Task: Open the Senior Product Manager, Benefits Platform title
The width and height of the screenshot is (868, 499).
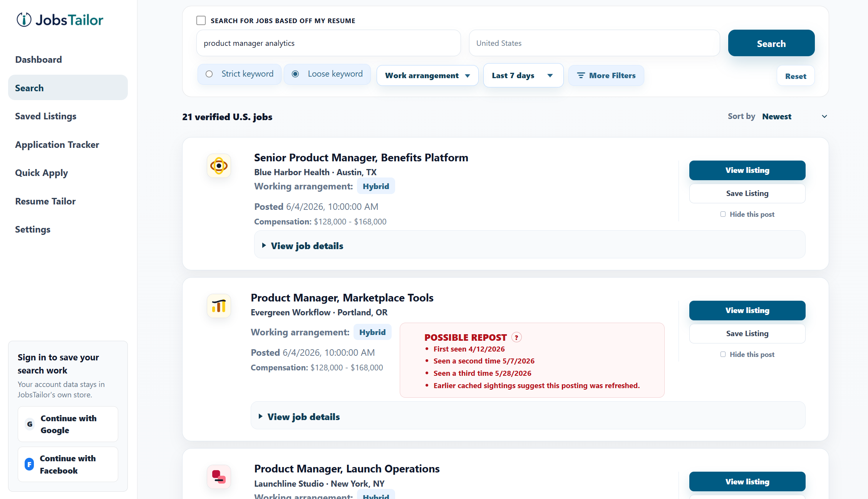Action: click(x=361, y=157)
